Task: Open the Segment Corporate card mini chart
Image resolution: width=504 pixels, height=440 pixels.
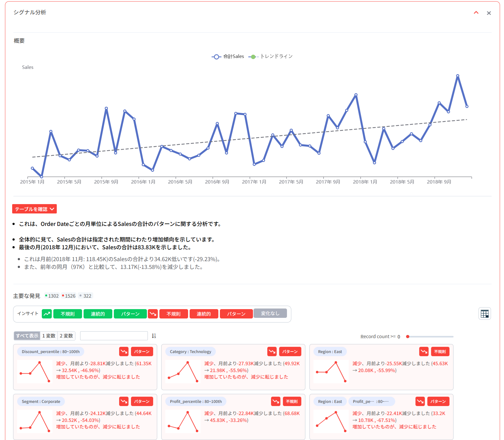Action: [x=35, y=422]
